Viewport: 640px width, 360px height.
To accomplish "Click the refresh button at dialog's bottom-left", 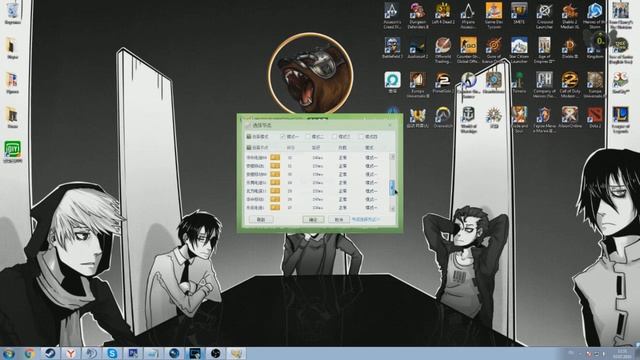I will tap(261, 220).
